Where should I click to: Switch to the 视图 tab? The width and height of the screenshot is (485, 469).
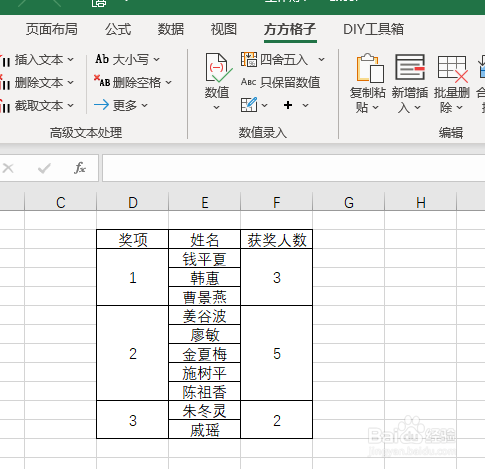(x=224, y=29)
